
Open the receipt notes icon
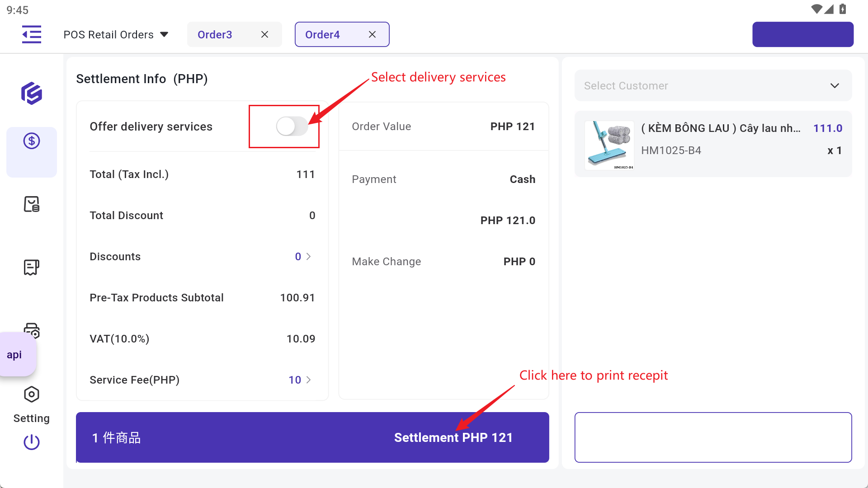[32, 267]
